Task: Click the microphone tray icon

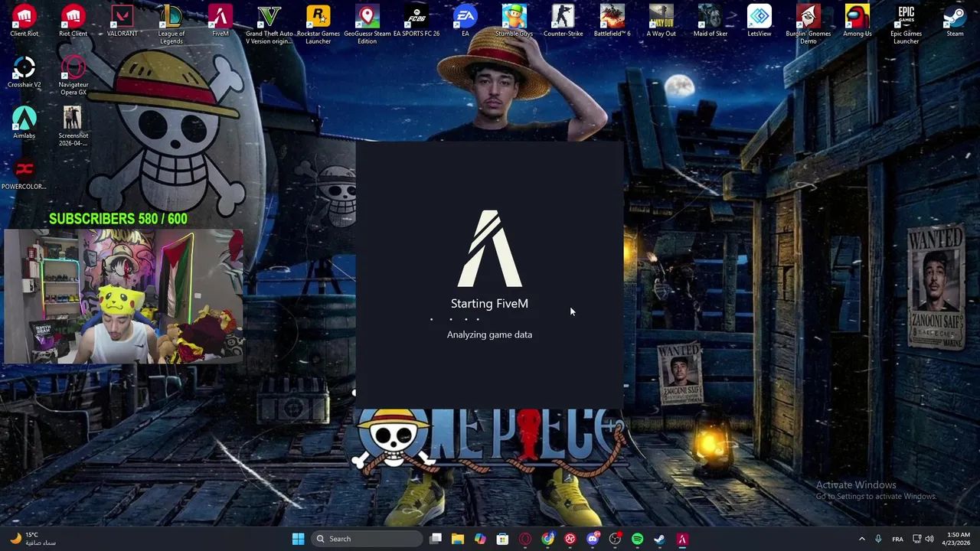Action: point(878,539)
